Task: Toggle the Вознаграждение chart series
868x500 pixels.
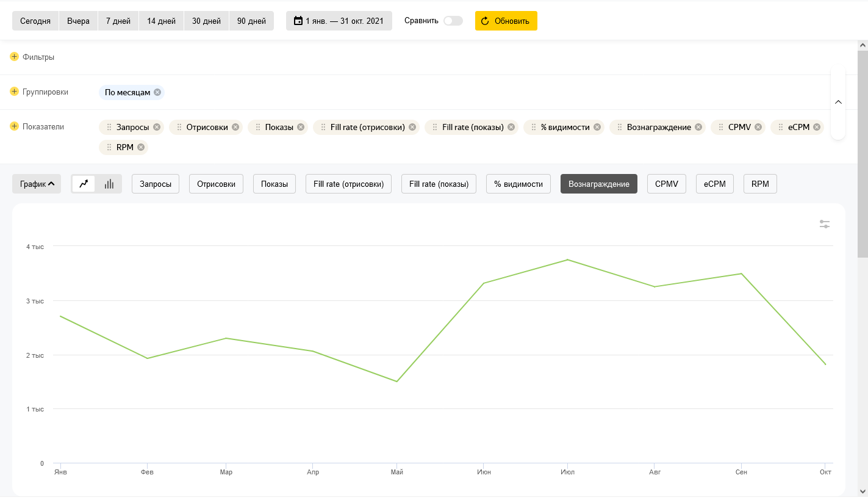Action: (598, 184)
